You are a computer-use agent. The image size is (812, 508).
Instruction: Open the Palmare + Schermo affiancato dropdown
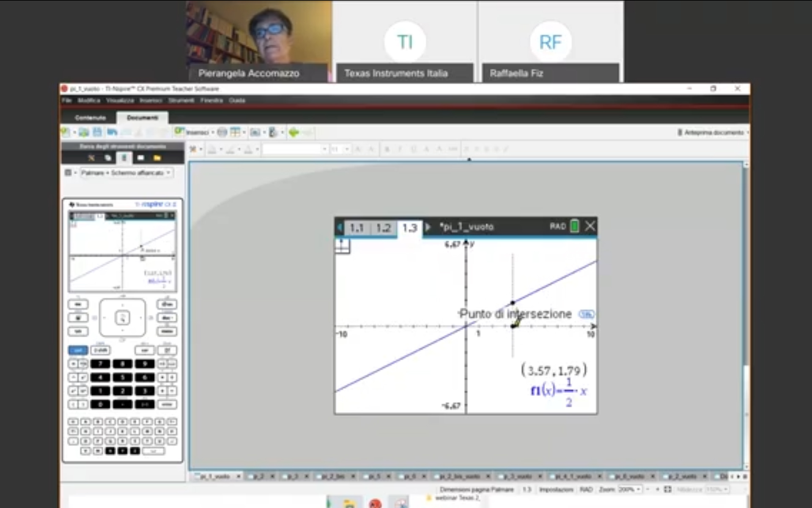tap(126, 173)
